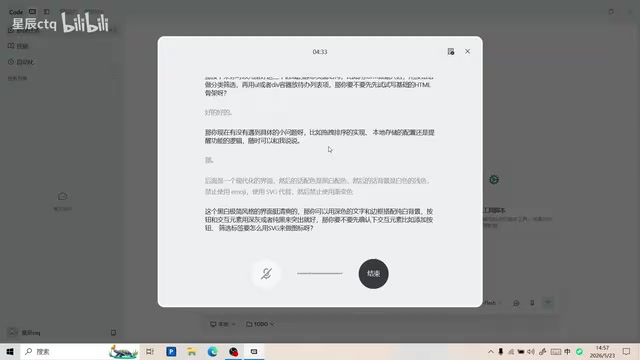Click the green gear icon behind the dialog
Screen dimensions: 640x360
coord(494,180)
